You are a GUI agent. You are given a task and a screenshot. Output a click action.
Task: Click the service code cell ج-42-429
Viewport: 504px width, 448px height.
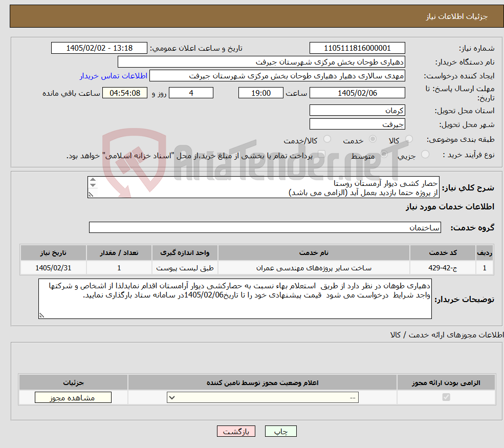443,268
